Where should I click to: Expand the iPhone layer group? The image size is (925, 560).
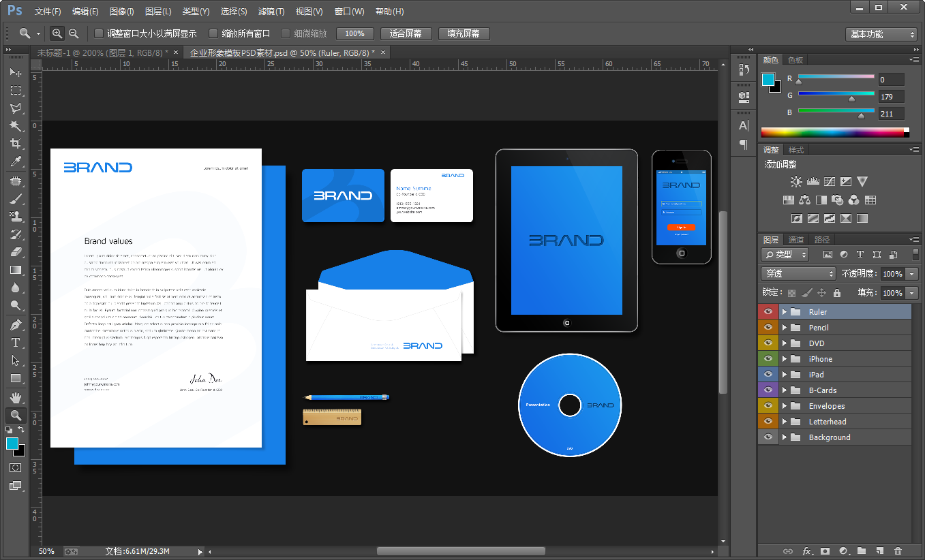[x=784, y=359]
